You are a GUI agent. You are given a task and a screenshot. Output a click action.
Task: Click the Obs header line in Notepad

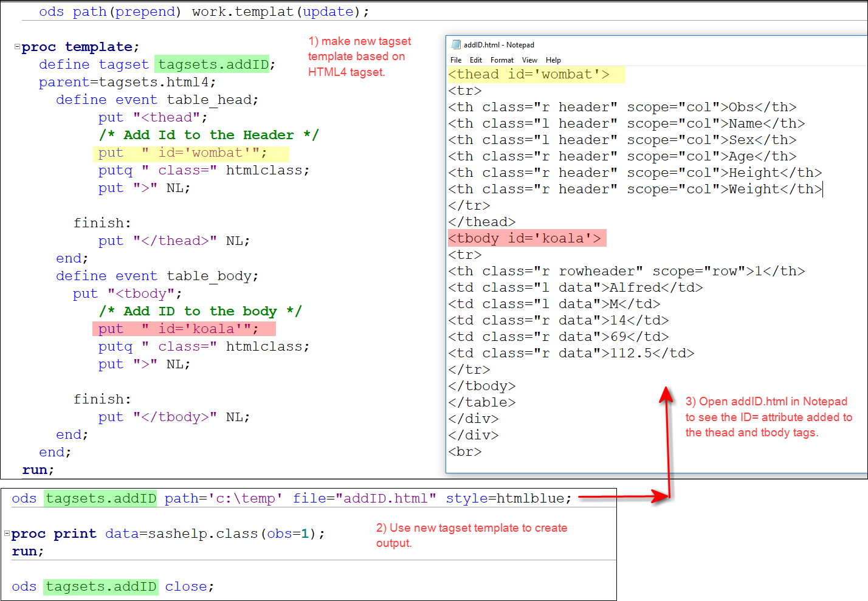click(622, 107)
